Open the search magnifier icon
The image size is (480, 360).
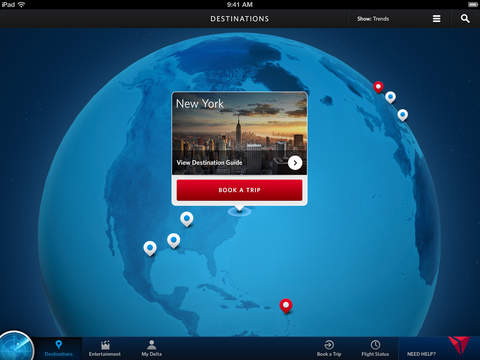465,19
